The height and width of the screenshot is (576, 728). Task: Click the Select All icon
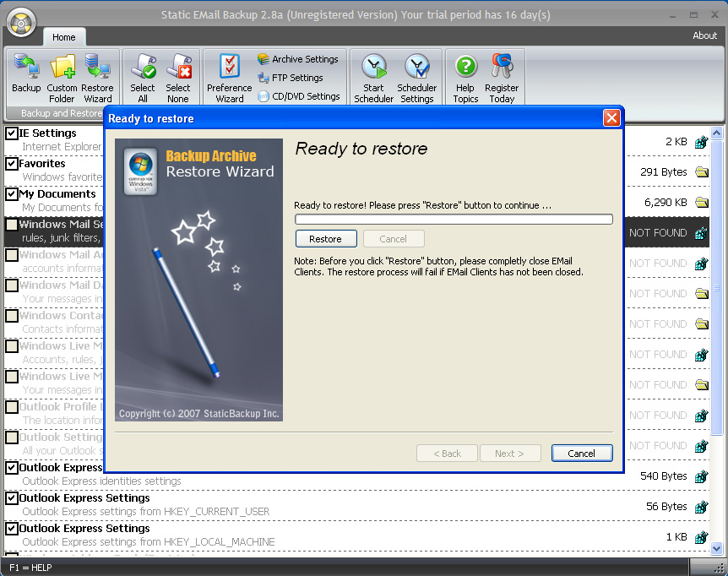tap(143, 76)
